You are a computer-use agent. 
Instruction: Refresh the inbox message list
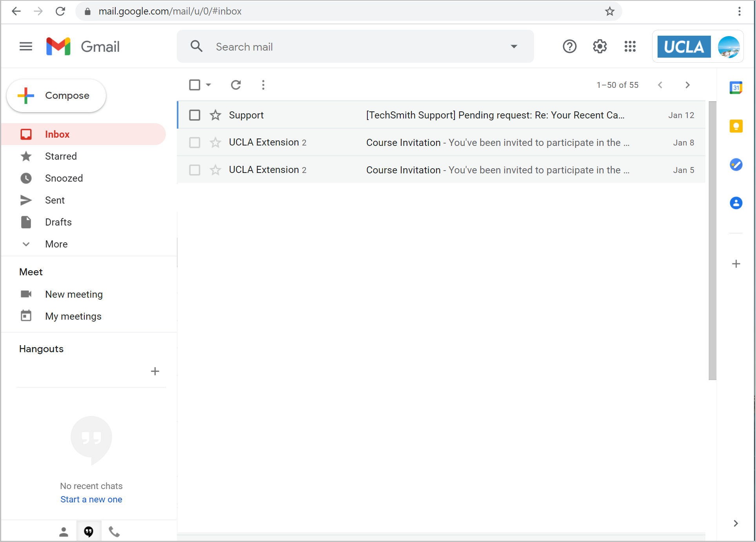[x=236, y=85]
